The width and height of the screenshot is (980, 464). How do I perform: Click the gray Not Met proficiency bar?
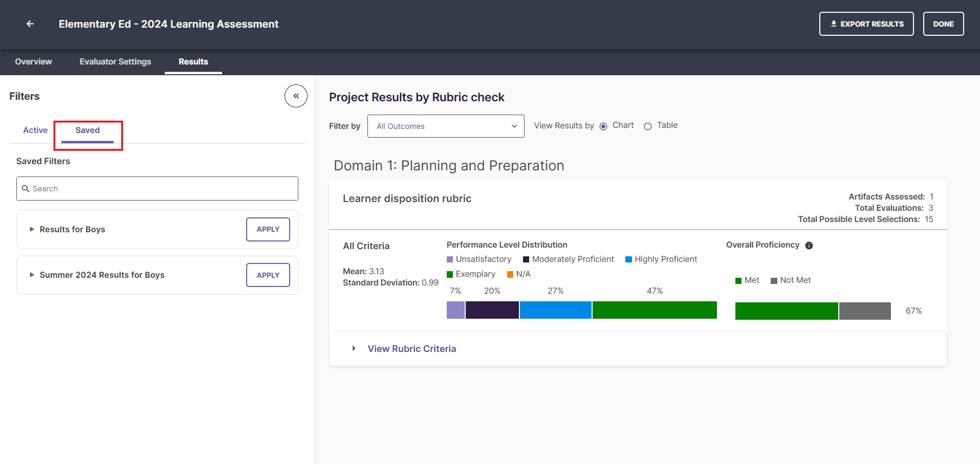click(x=865, y=311)
